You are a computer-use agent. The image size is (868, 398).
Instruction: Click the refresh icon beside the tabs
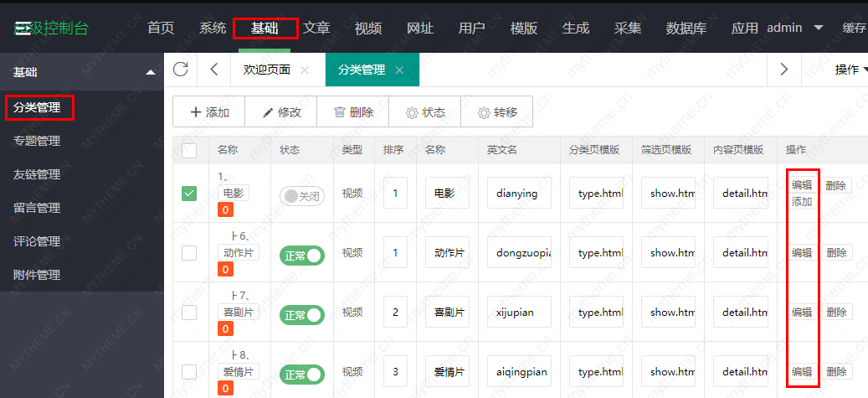(180, 70)
